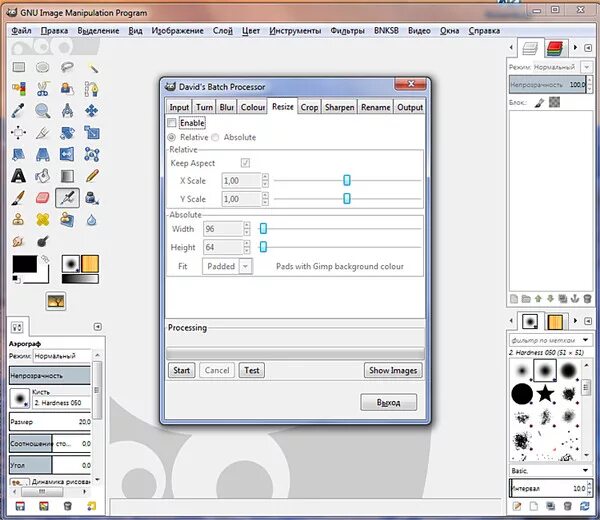Click the Width slider handle
The image size is (600, 520).
pos(263,229)
